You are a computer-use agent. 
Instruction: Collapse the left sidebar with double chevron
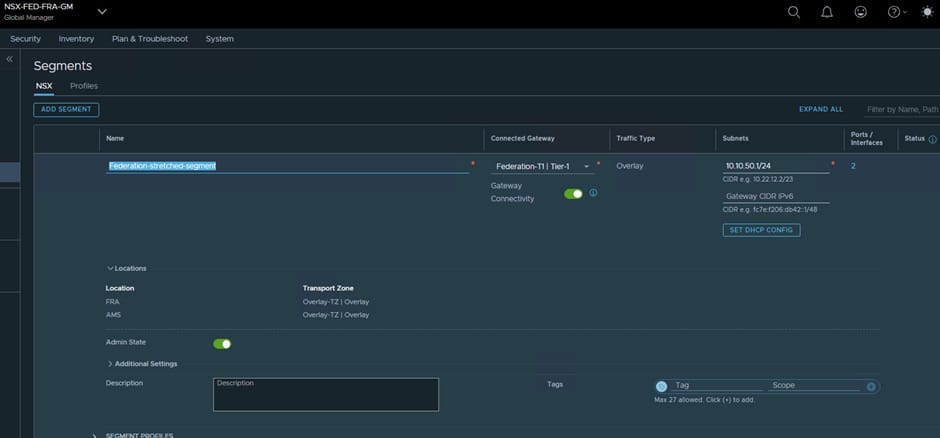tap(10, 59)
